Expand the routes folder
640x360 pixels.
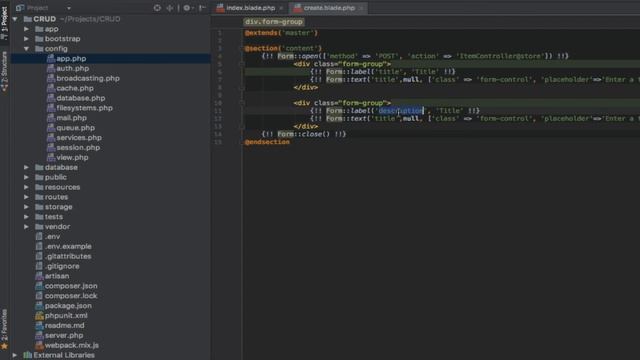tap(27, 197)
